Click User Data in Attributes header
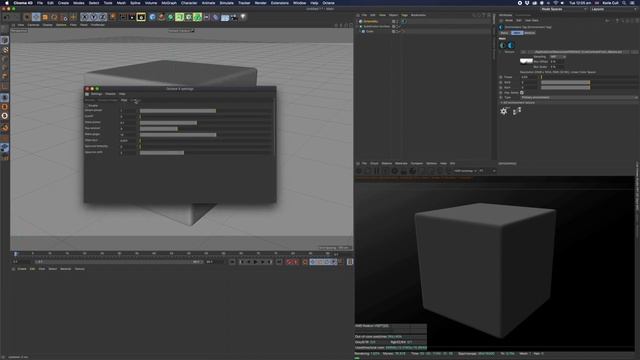Screen dimensions: 640x360 point(531,20)
